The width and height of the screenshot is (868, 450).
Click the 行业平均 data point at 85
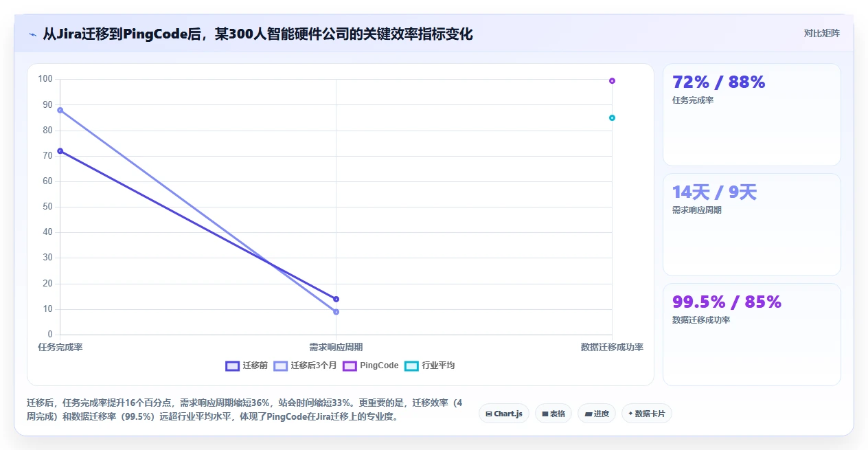(x=612, y=117)
